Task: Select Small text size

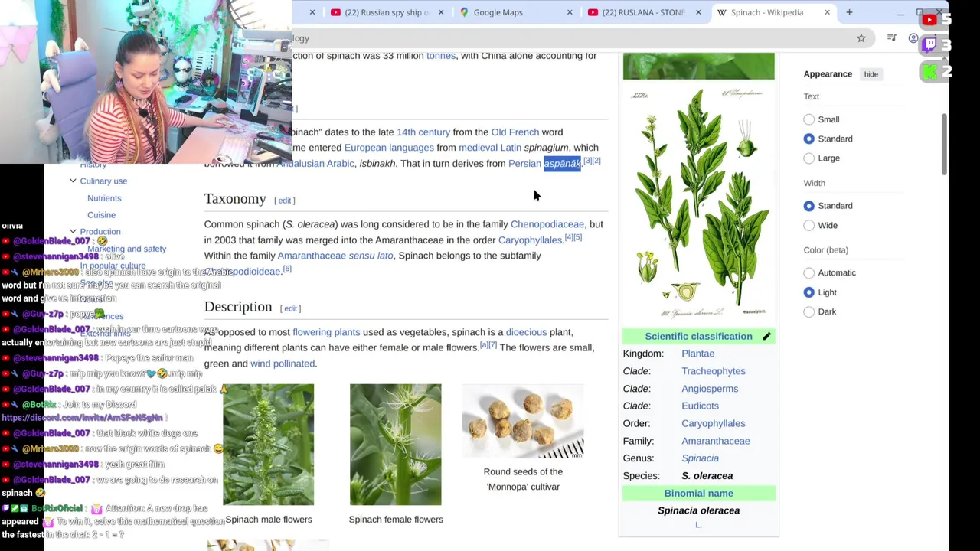Action: click(x=809, y=119)
